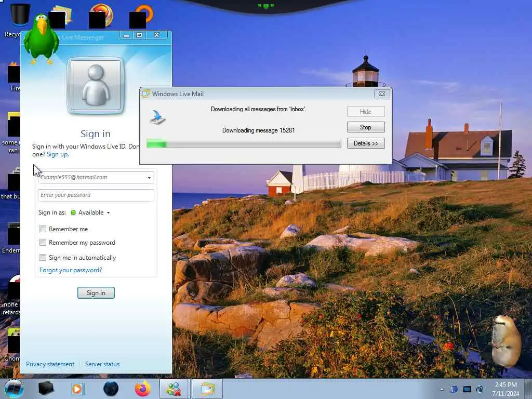
Task: Click the Messenger display picture avatar
Action: point(96,86)
